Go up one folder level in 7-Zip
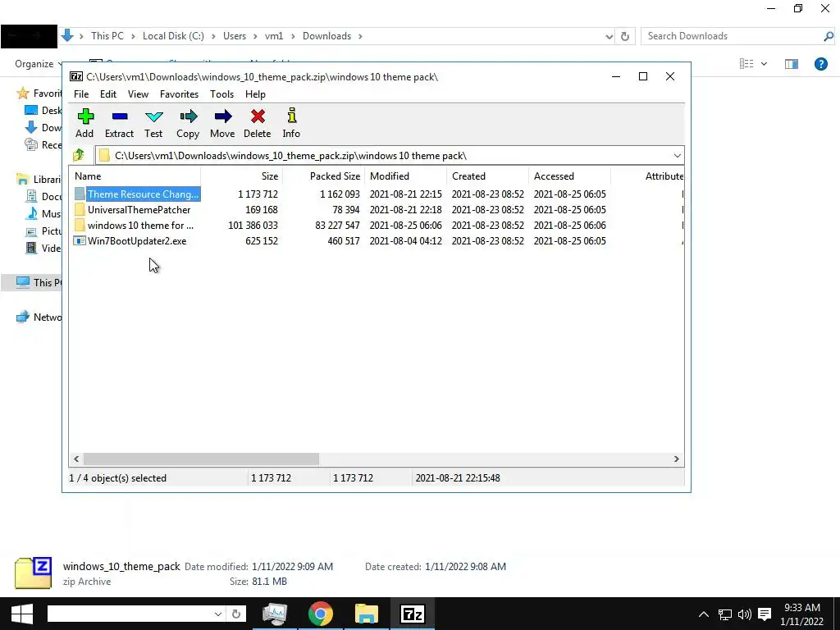 pos(79,155)
